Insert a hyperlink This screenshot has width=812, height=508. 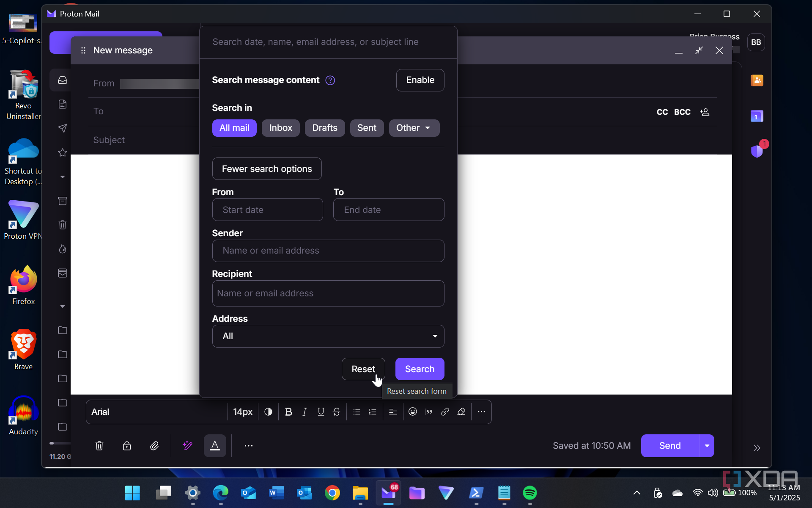coord(445,412)
